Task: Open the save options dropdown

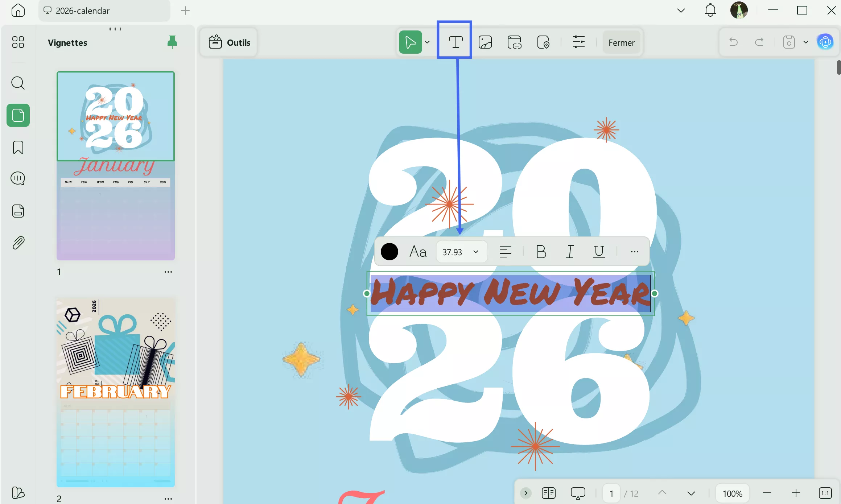Action: 806,42
